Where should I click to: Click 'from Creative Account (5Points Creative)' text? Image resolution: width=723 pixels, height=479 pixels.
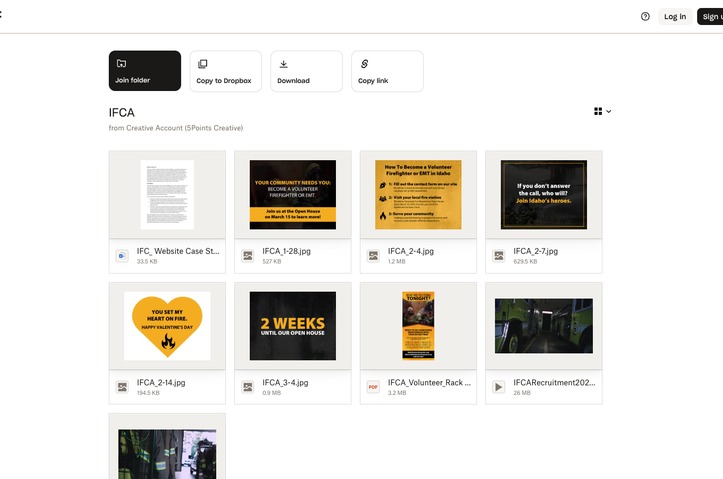pos(176,128)
